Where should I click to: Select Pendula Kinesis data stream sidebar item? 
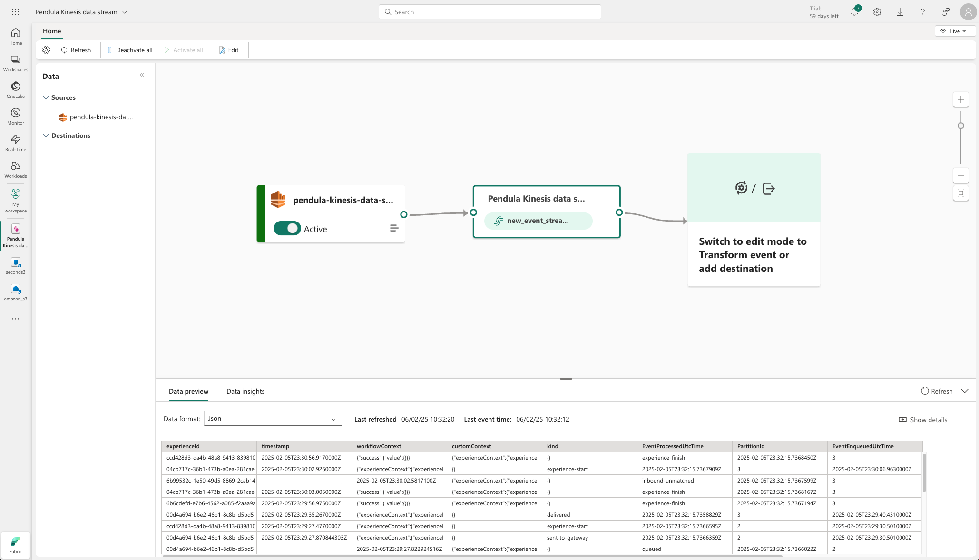[16, 236]
